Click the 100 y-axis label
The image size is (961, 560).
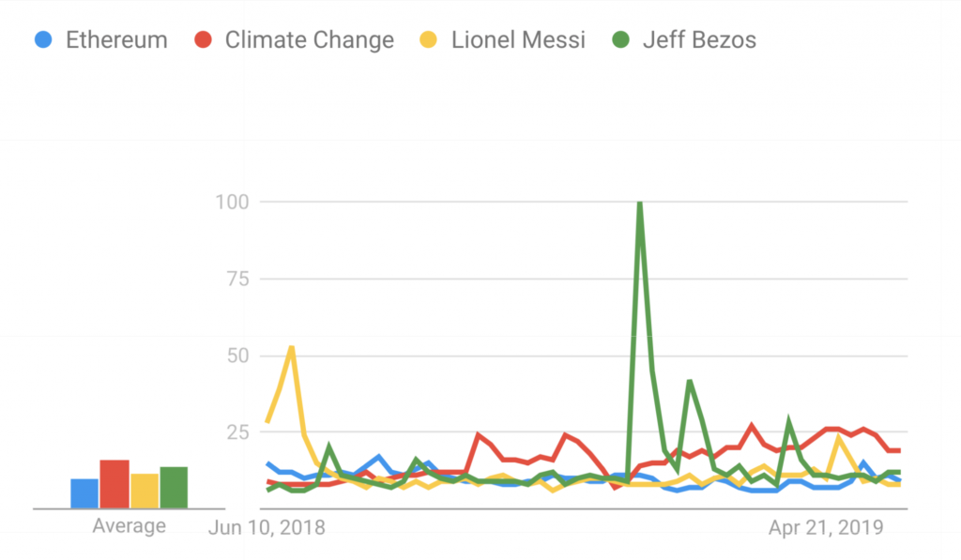pyautogui.click(x=231, y=202)
